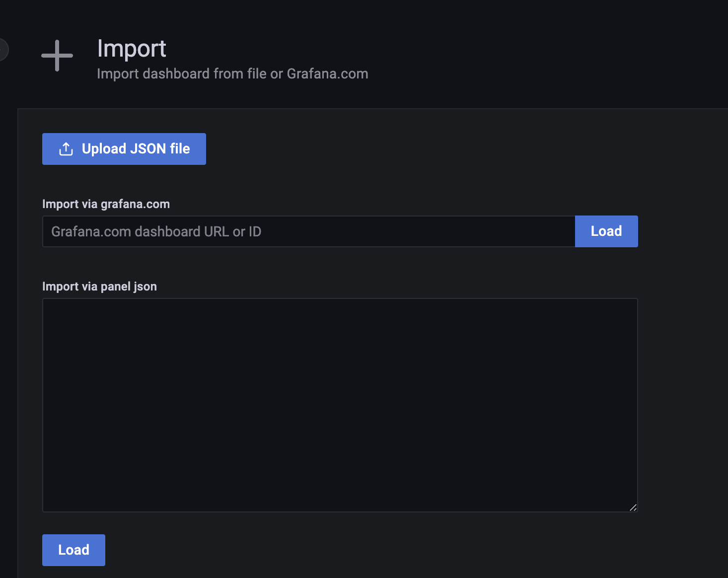
Task: Click 'grafana.com' in the import via label
Action: [135, 204]
